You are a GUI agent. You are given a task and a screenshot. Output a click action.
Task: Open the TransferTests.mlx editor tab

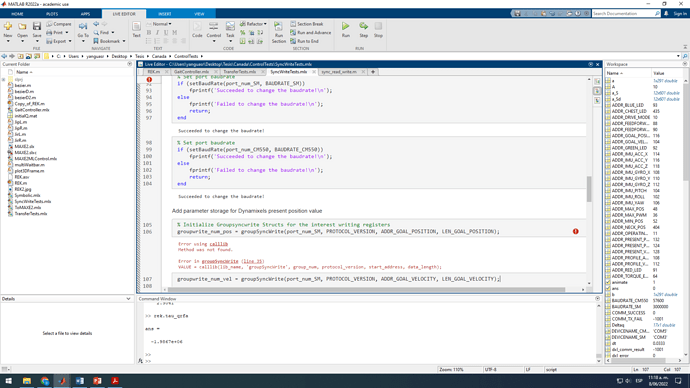(239, 72)
